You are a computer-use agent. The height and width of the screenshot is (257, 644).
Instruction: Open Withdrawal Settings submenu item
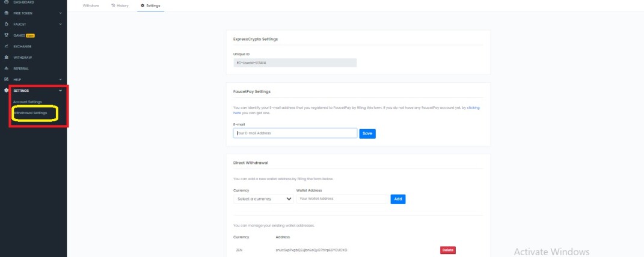[x=30, y=113]
